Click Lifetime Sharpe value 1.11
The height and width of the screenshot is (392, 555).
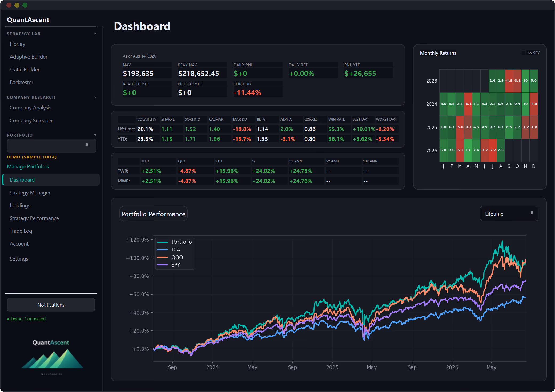(167, 129)
